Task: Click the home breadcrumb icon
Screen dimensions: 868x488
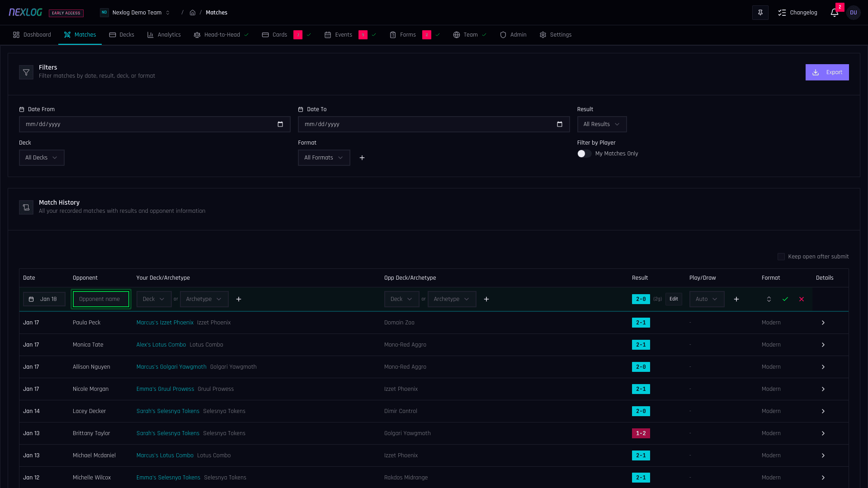Action: coord(193,13)
